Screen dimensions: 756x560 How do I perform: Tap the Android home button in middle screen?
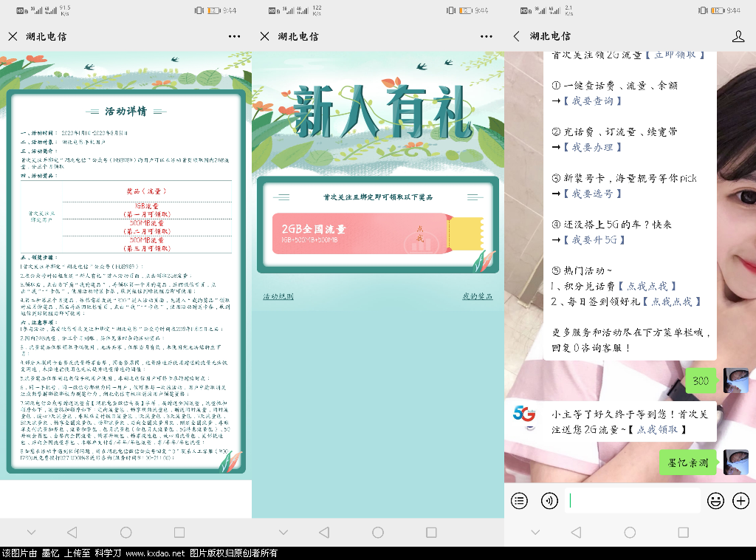pyautogui.click(x=378, y=532)
